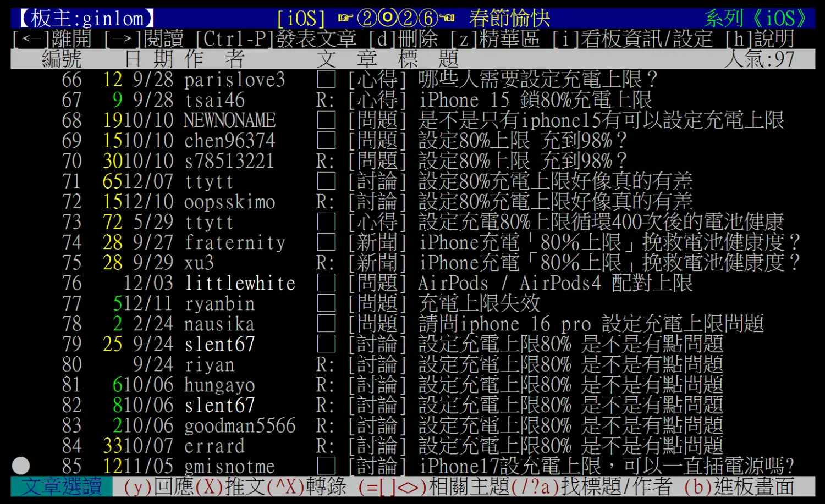Click the R: reply marker on article 67
This screenshot has height=504, width=825.
(x=325, y=100)
